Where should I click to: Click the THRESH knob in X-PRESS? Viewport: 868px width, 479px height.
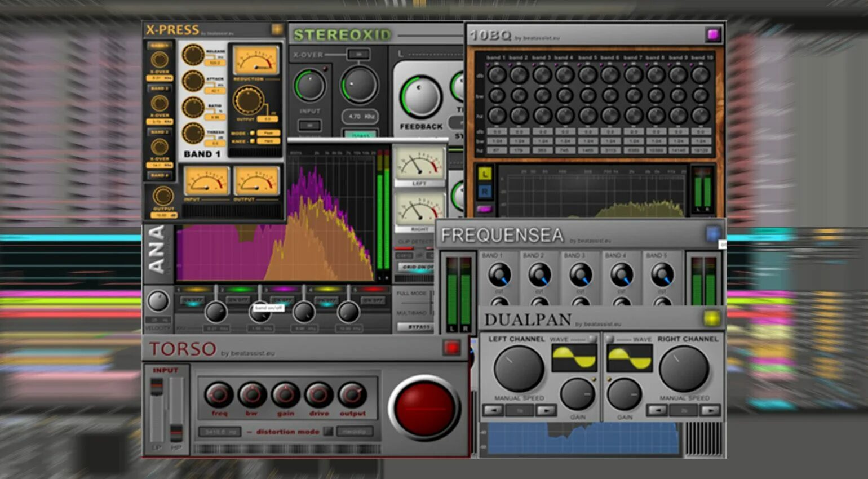point(193,134)
